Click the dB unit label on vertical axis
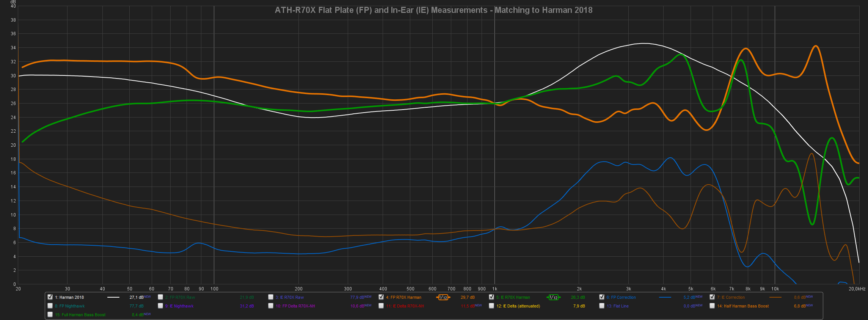 pyautogui.click(x=13, y=2)
